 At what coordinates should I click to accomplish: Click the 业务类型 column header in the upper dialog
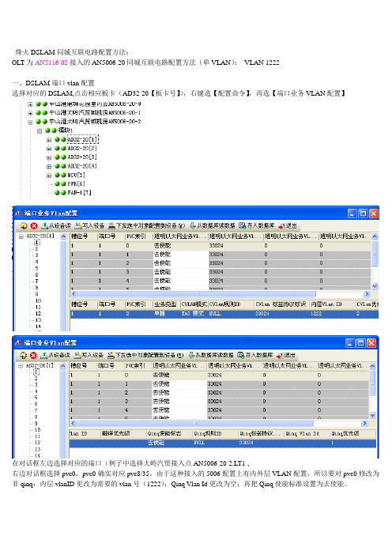point(166,304)
